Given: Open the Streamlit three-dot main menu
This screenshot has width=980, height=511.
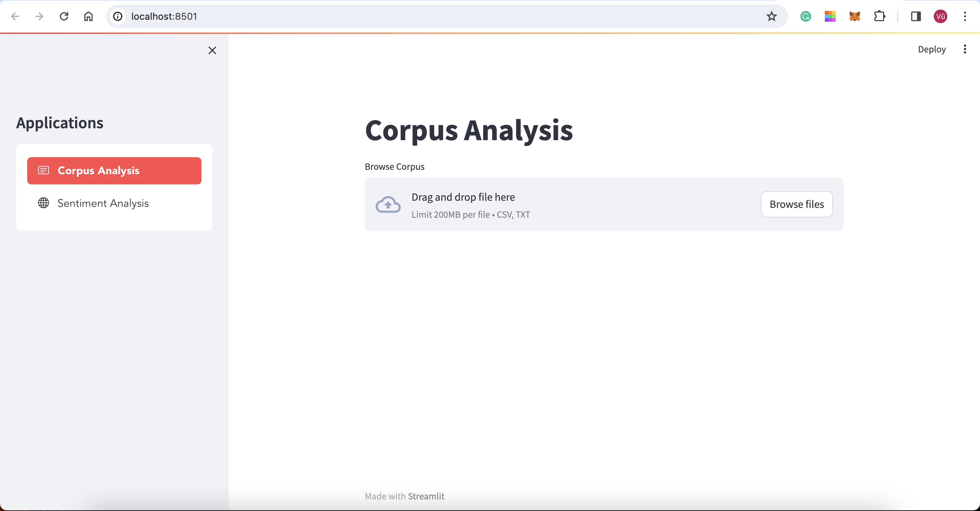Looking at the screenshot, I should [965, 49].
